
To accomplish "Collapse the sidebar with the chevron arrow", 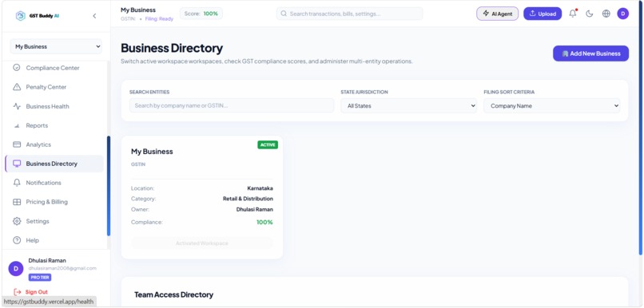I will click(x=94, y=16).
